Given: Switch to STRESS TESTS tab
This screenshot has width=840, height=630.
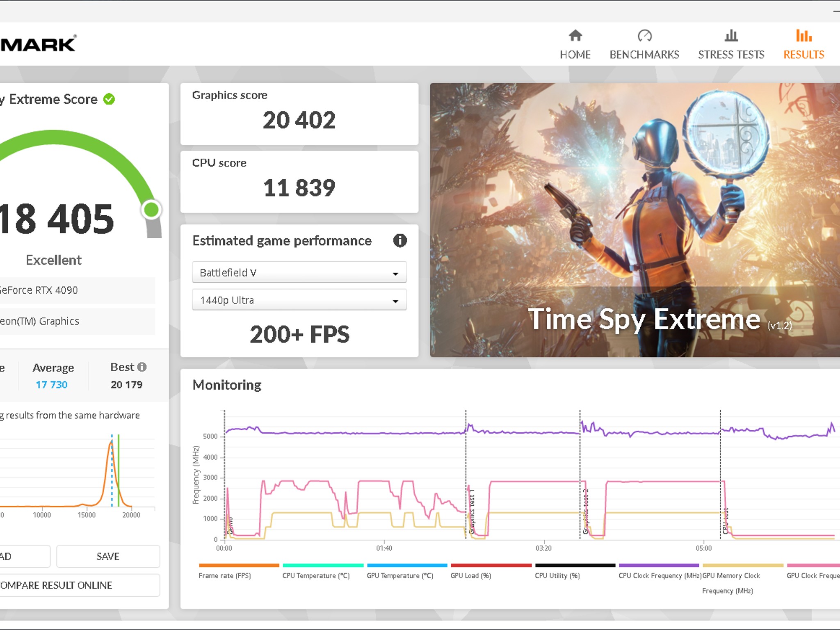Looking at the screenshot, I should pos(731,44).
